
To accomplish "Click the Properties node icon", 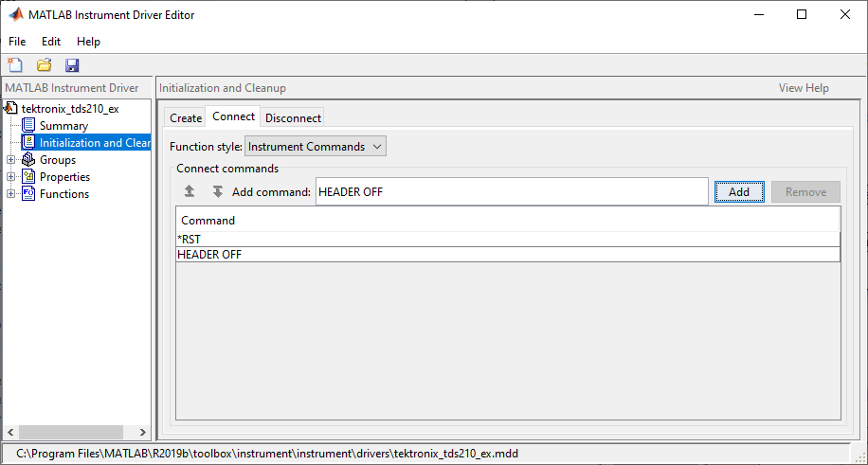I will pyautogui.click(x=28, y=177).
